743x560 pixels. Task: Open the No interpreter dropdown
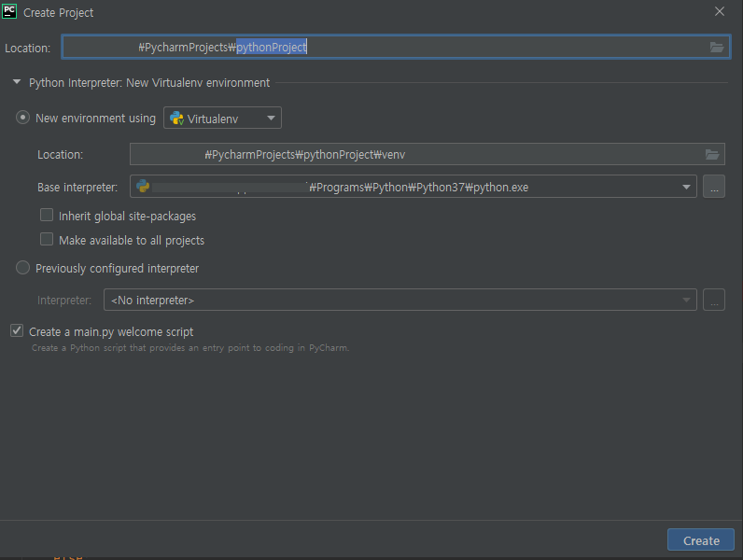400,300
